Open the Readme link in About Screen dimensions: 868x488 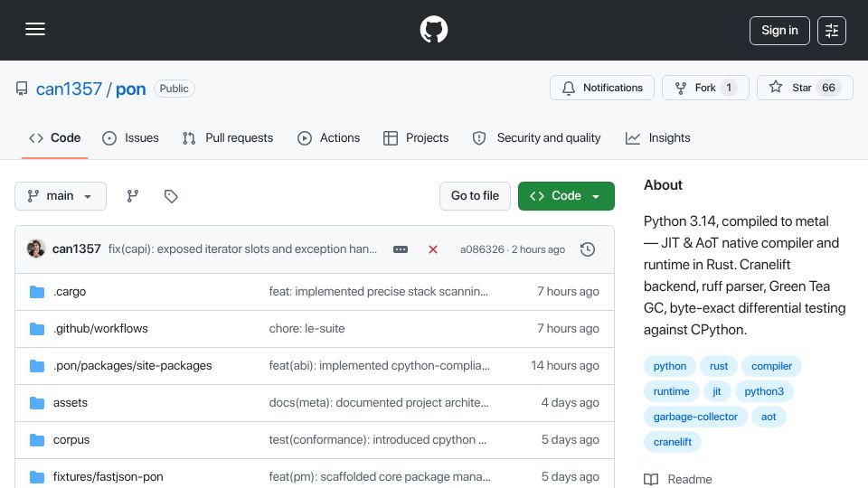678,479
